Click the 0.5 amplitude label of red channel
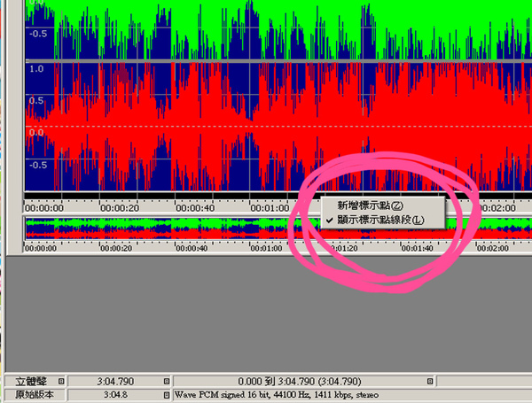The width and height of the screenshot is (532, 403). [36, 101]
